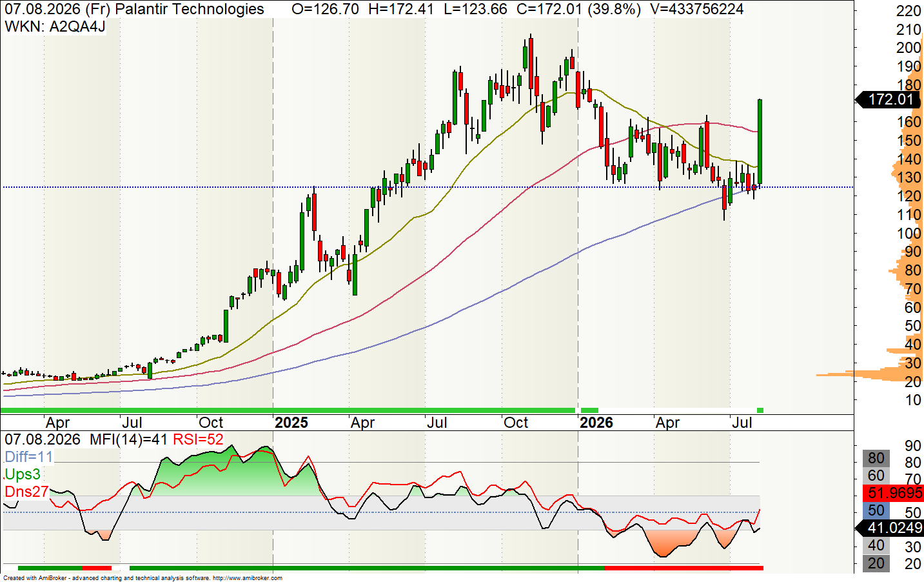
Task: Click the green 'Ups3' label
Action: [23, 474]
